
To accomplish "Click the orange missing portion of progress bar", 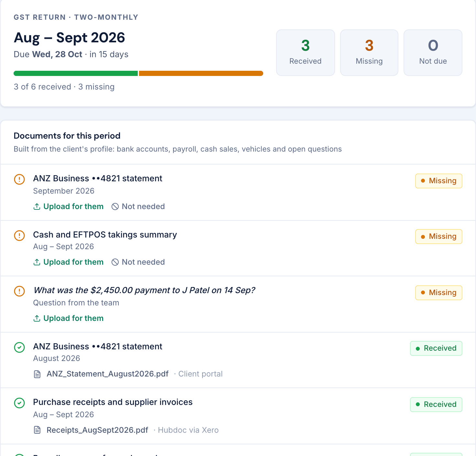I will (x=201, y=73).
